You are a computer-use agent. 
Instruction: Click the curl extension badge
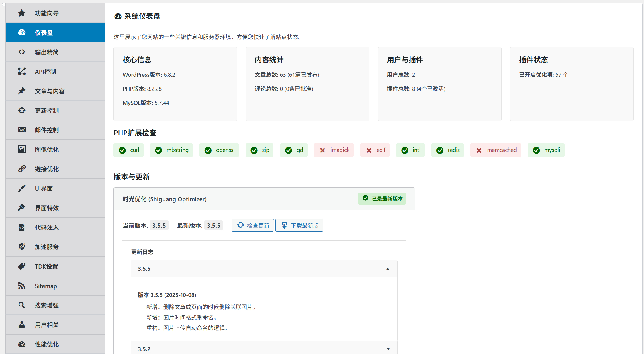pos(128,150)
